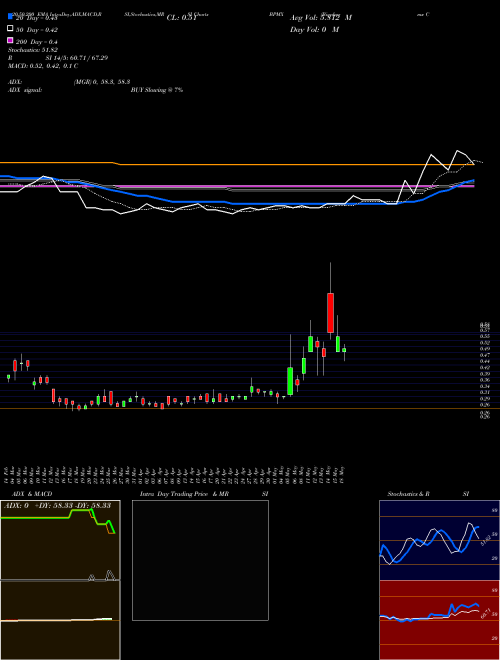Image resolution: width=500 pixels, height=660 pixels.
Task: Click the magenta 200 Day legend swatch
Action: 10,41
